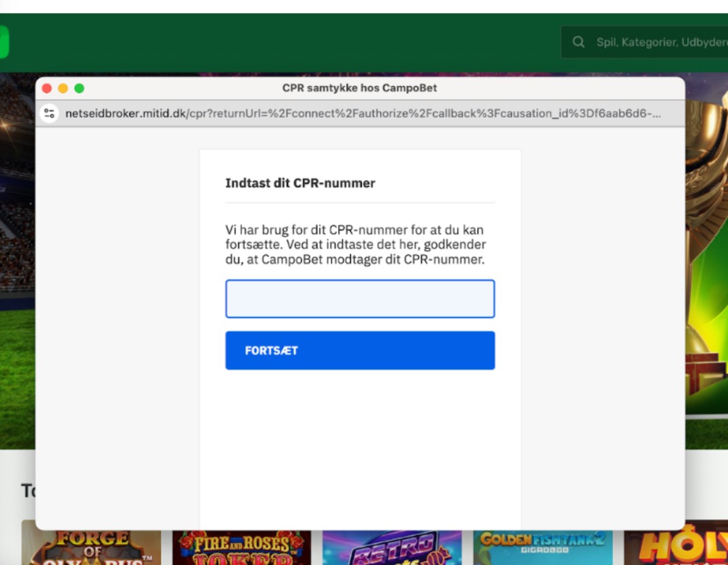Image resolution: width=728 pixels, height=565 pixels.
Task: Maximize the CPR samtykke window with green button
Action: pyautogui.click(x=79, y=88)
